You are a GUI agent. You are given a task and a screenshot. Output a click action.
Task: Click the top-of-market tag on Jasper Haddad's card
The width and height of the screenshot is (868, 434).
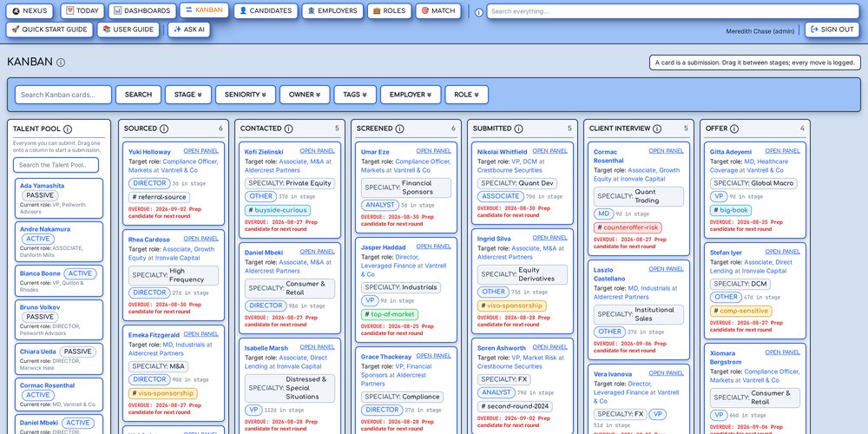pyautogui.click(x=389, y=314)
